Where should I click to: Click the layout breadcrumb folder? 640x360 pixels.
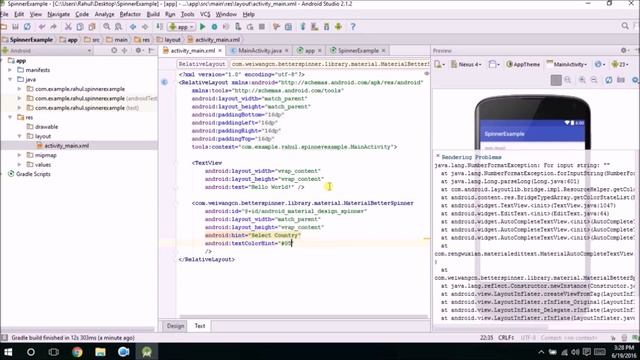point(169,40)
